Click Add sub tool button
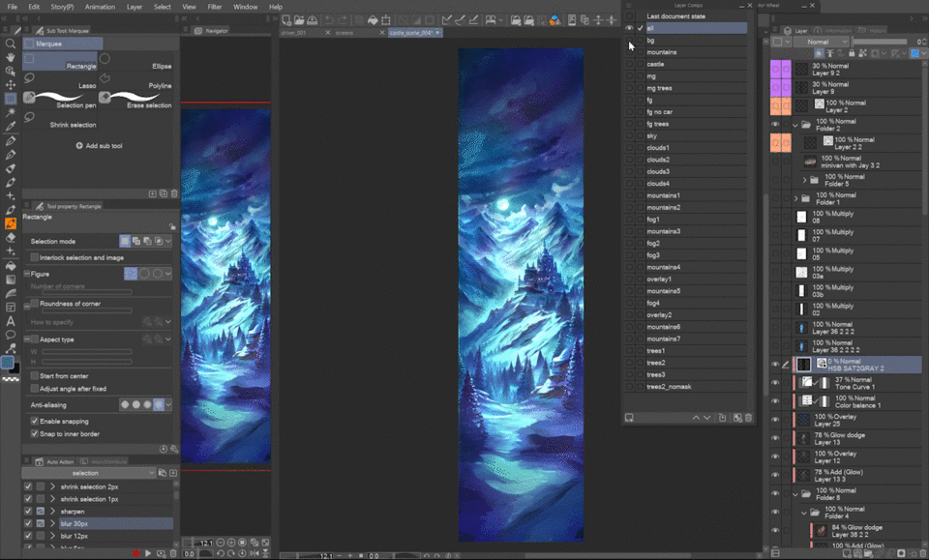Screen dimensions: 929x560 click(x=97, y=145)
